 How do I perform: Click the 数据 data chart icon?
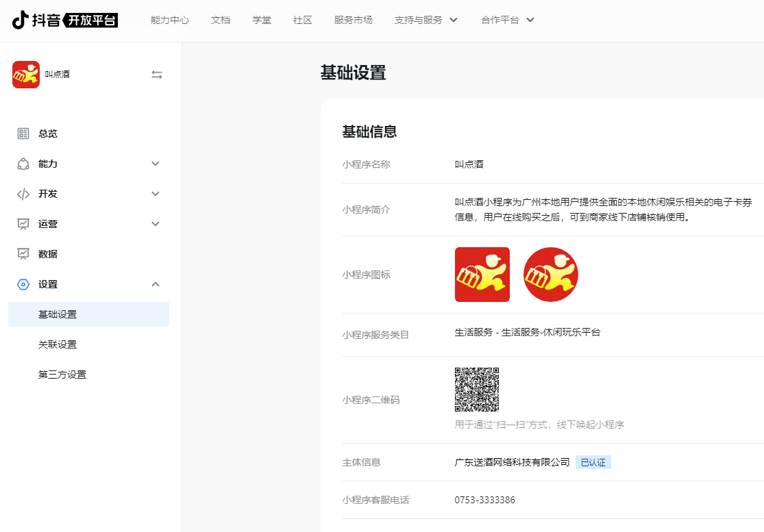point(23,254)
